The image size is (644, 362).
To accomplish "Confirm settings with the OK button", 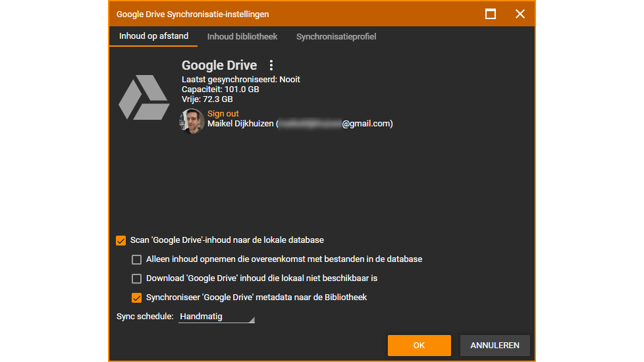I will (419, 345).
